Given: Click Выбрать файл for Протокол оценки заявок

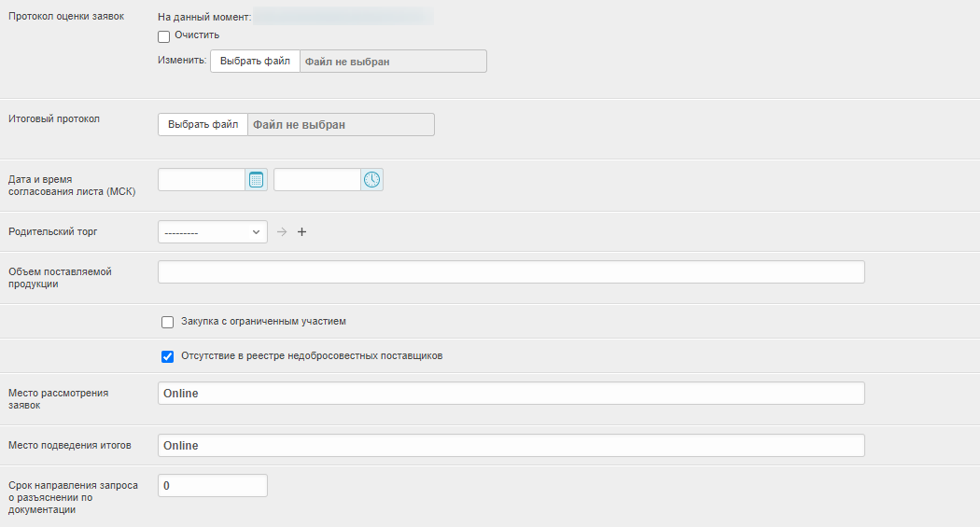Looking at the screenshot, I should click(255, 62).
